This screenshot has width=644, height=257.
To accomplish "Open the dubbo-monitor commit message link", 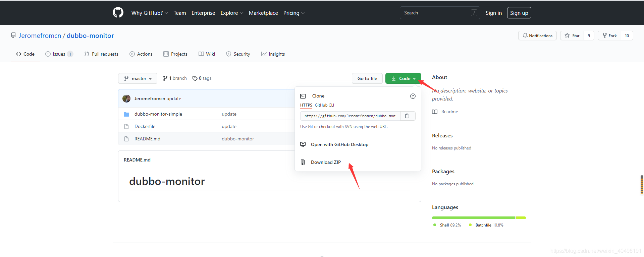I will coord(238,139).
